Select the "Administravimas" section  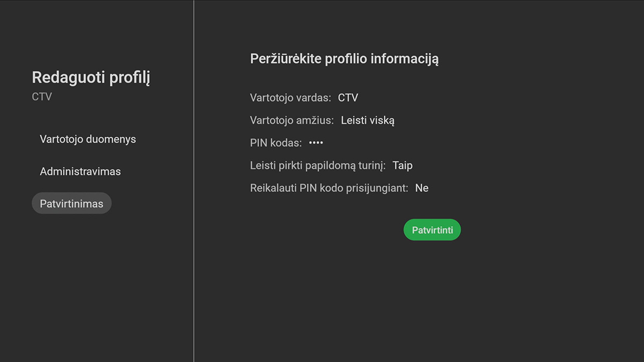[80, 171]
